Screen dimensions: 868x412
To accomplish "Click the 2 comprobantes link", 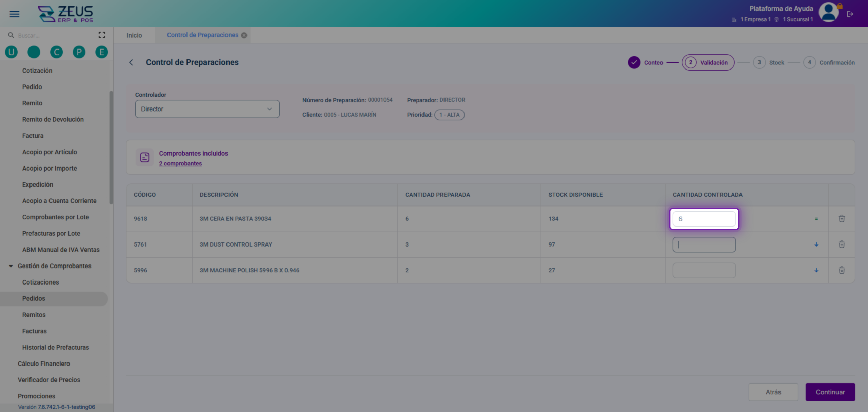I will 180,163.
